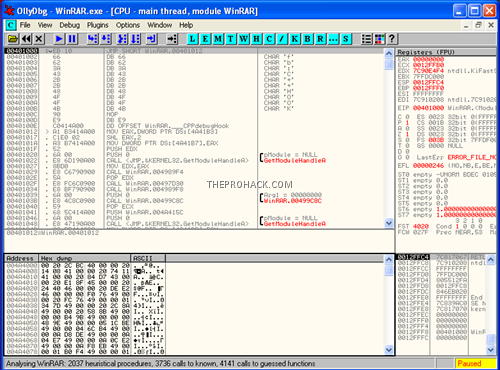Open the View menu
This screenshot has width=500, height=370.
[x=45, y=25]
